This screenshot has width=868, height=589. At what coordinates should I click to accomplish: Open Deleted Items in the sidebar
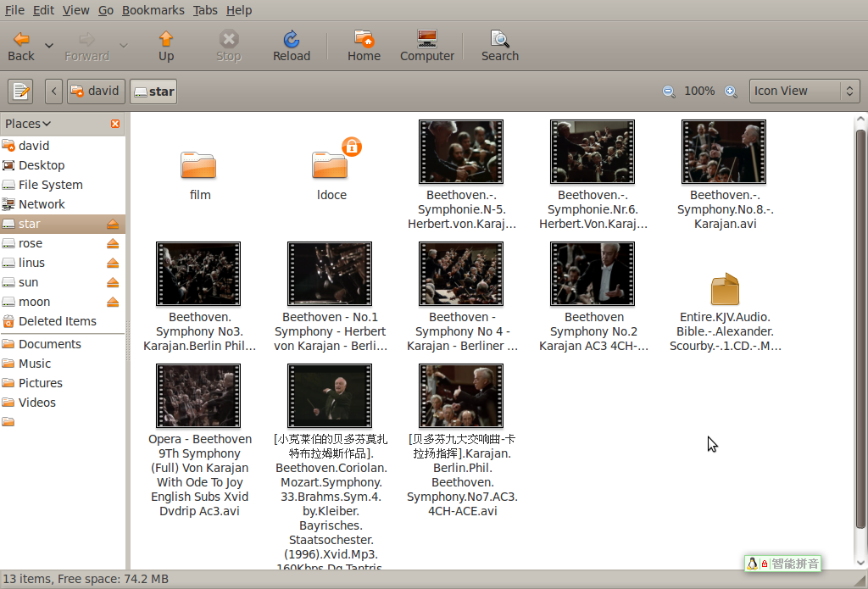pyautogui.click(x=63, y=321)
